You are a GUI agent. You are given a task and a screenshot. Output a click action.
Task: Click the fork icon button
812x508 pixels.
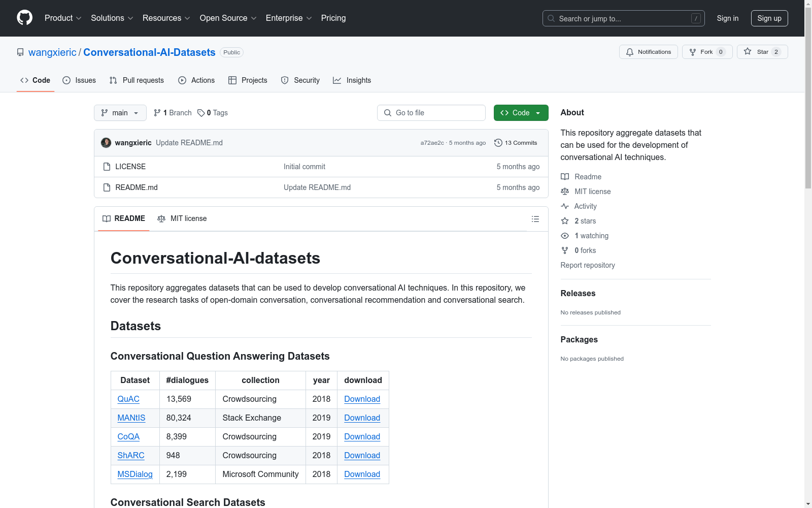click(693, 52)
